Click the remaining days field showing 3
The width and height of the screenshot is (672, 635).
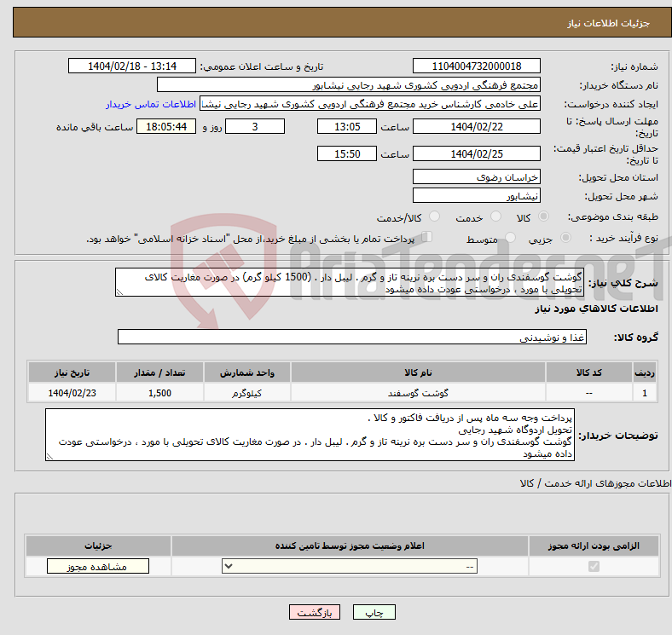point(255,126)
